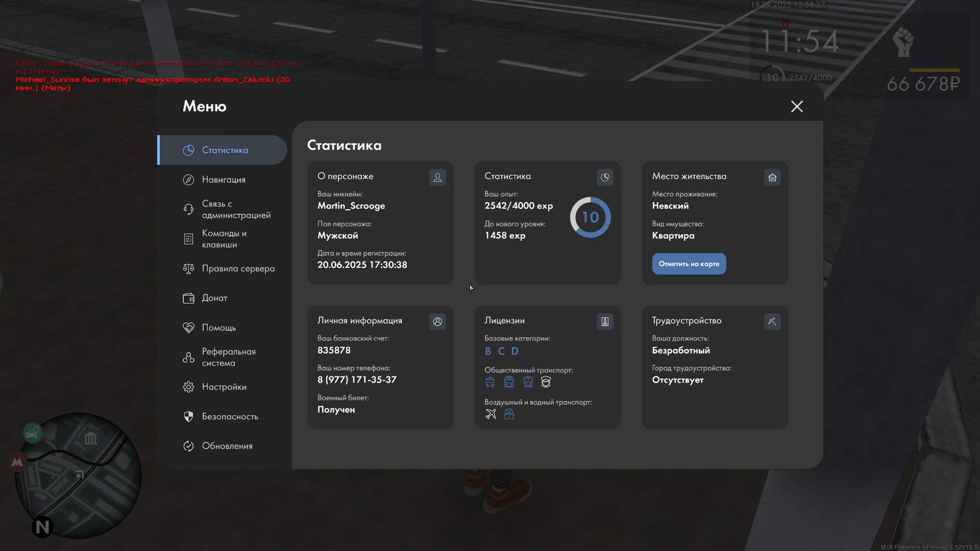Screen dimensions: 980x551
Task: Open the Навигация menu section
Action: [223, 180]
